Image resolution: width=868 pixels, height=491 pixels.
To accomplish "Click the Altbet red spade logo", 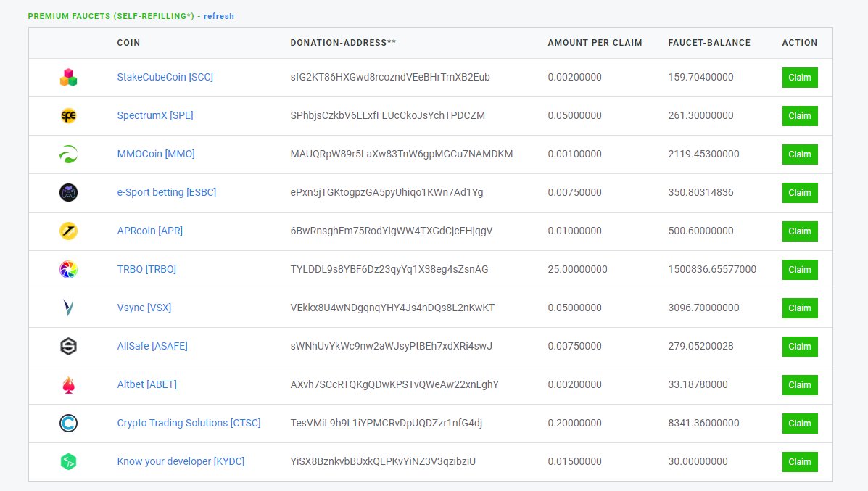I will (x=68, y=384).
